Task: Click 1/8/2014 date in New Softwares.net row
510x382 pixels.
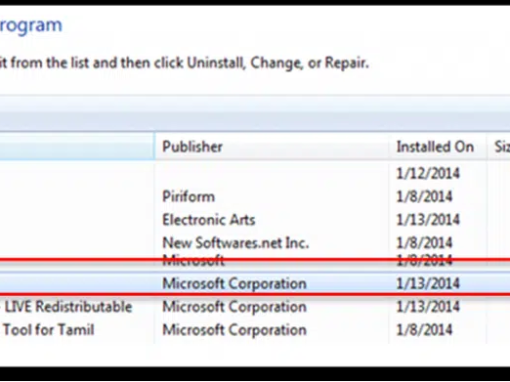Action: 424,243
